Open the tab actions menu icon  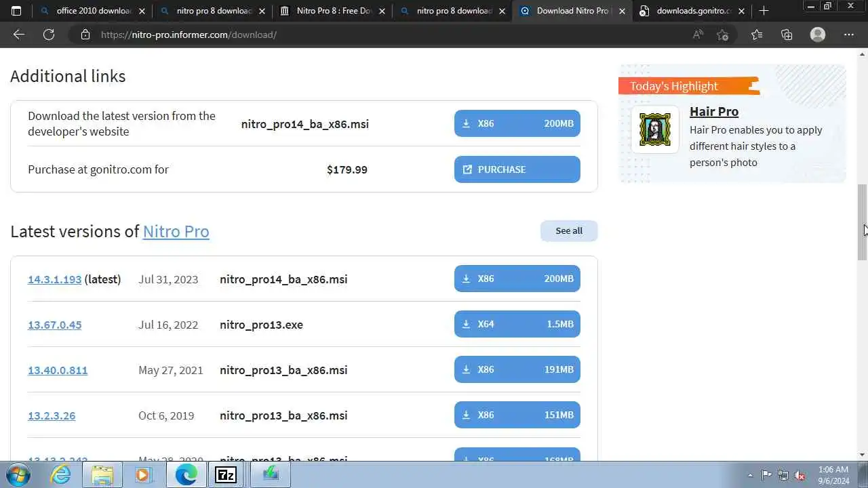click(x=16, y=11)
